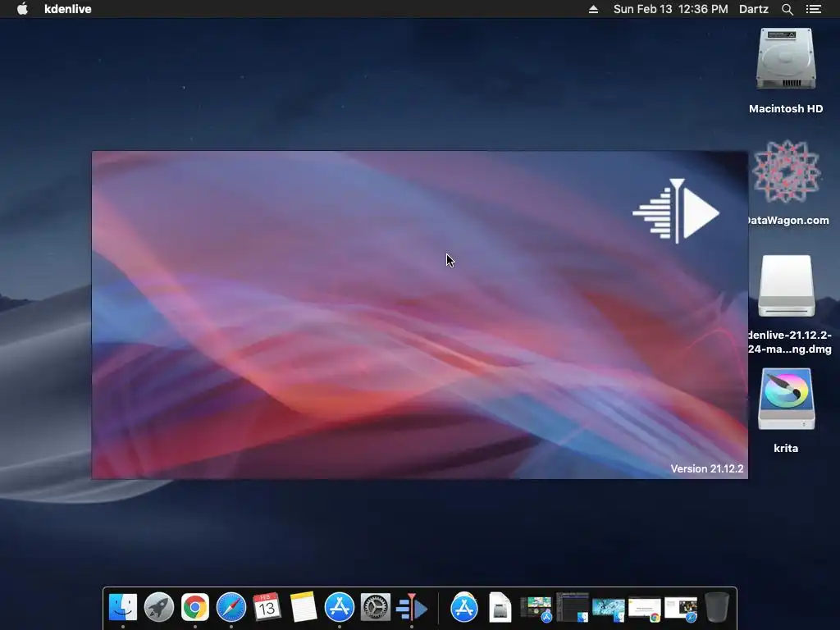The width and height of the screenshot is (840, 630).
Task: Open Launchpad rocket icon in Dock
Action: (x=159, y=608)
